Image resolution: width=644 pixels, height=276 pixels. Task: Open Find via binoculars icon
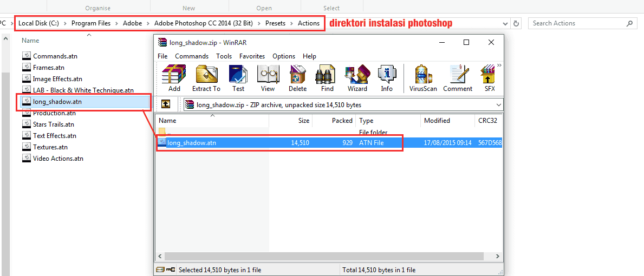pos(327,78)
